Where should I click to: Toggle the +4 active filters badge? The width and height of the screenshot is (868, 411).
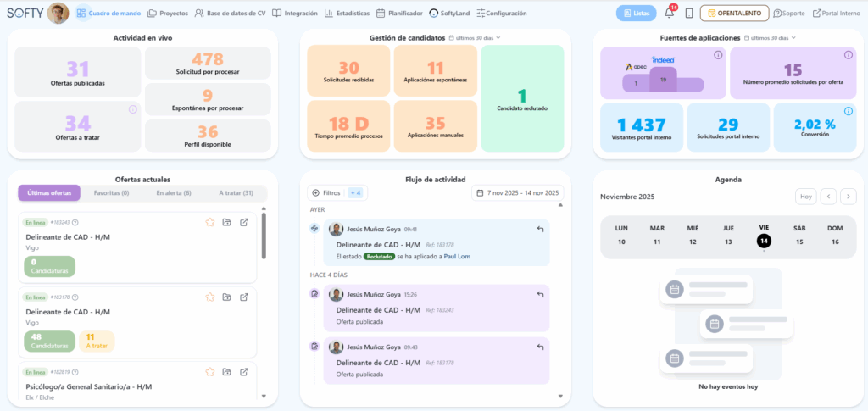[356, 193]
